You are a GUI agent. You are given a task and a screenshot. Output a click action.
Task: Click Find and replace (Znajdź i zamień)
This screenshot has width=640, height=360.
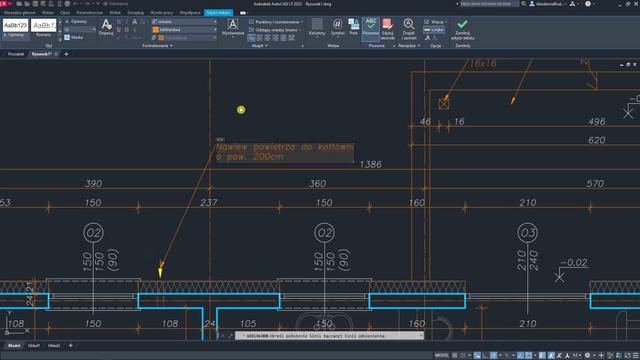[409, 29]
